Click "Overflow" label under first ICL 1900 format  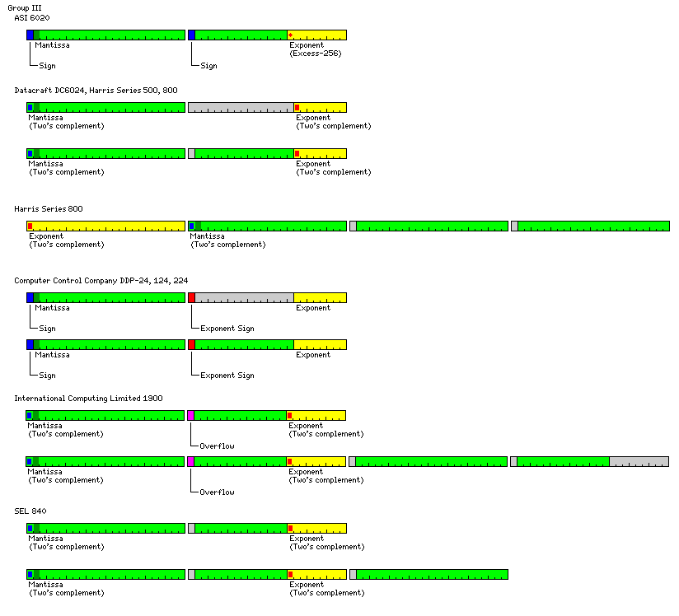(x=217, y=446)
